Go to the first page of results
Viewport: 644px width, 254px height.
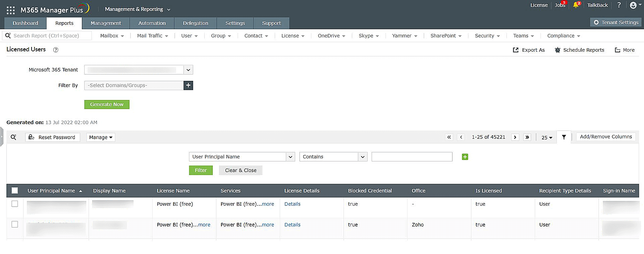point(449,137)
